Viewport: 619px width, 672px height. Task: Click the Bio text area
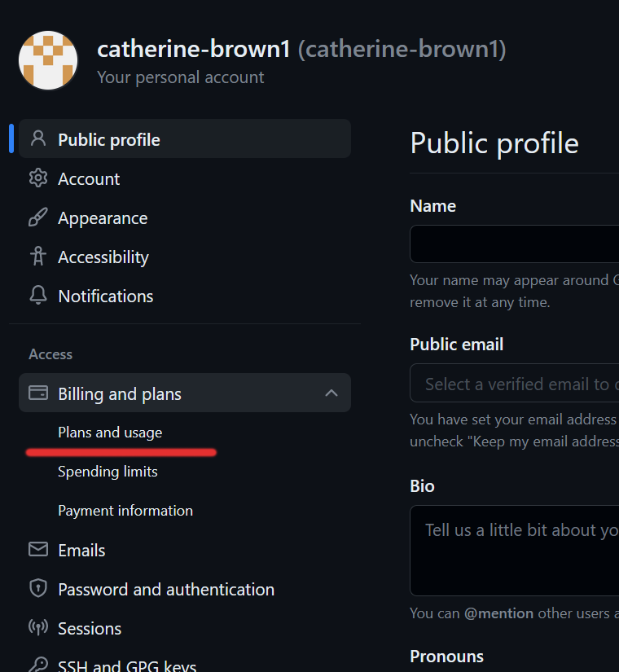[521, 551]
